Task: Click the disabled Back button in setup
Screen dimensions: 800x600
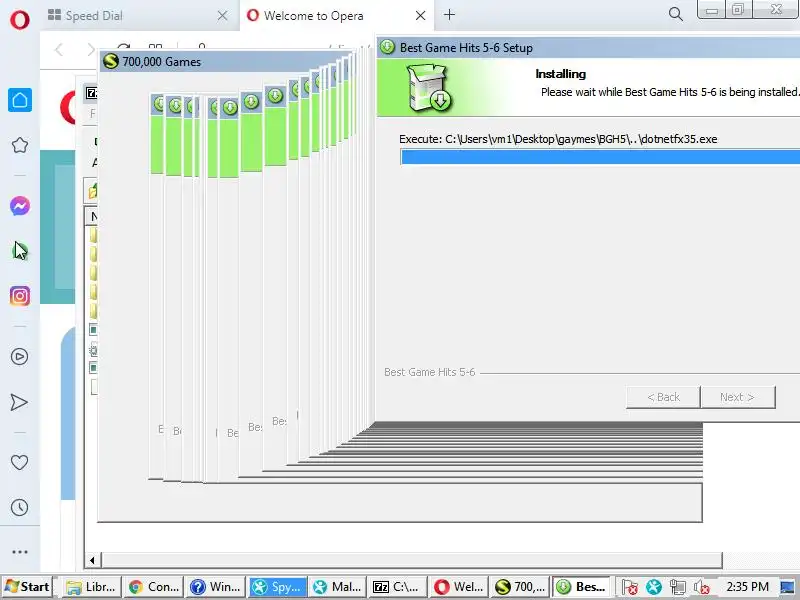Action: [x=663, y=397]
